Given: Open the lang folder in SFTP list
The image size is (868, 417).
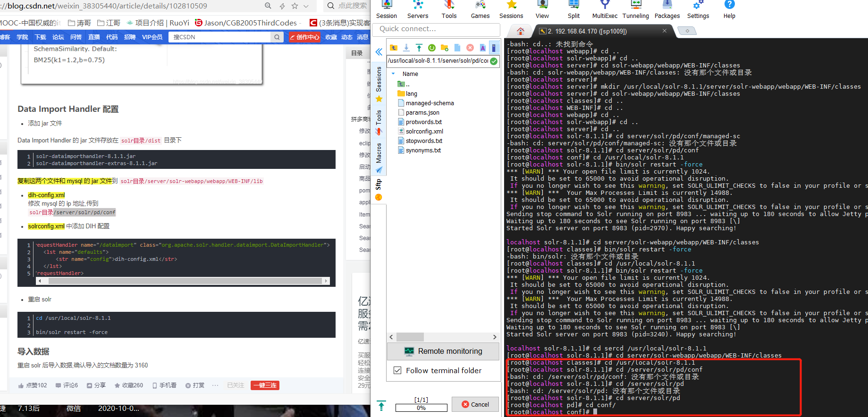Looking at the screenshot, I should point(407,93).
